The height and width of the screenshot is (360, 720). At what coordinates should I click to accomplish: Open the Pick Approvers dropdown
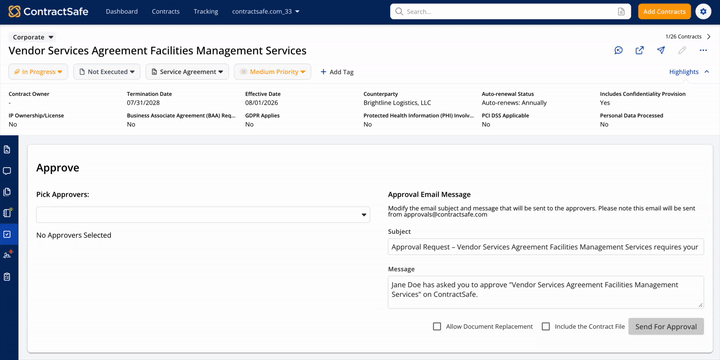[203, 214]
